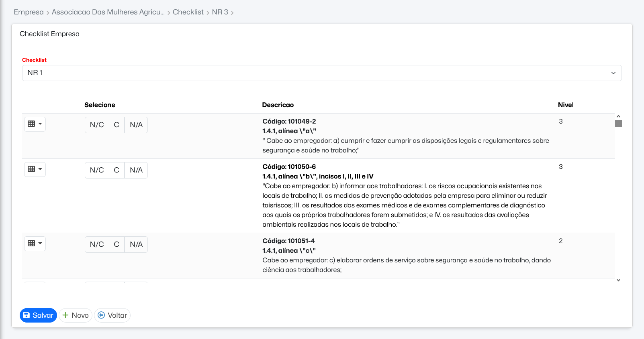Viewport: 644px width, 339px height.
Task: Set item 101051-4 to N/A
Action: (136, 244)
